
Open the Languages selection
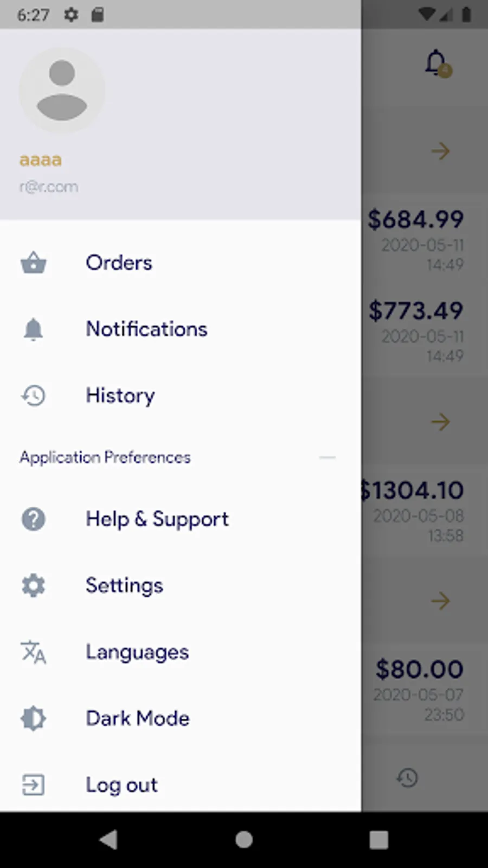click(181, 652)
